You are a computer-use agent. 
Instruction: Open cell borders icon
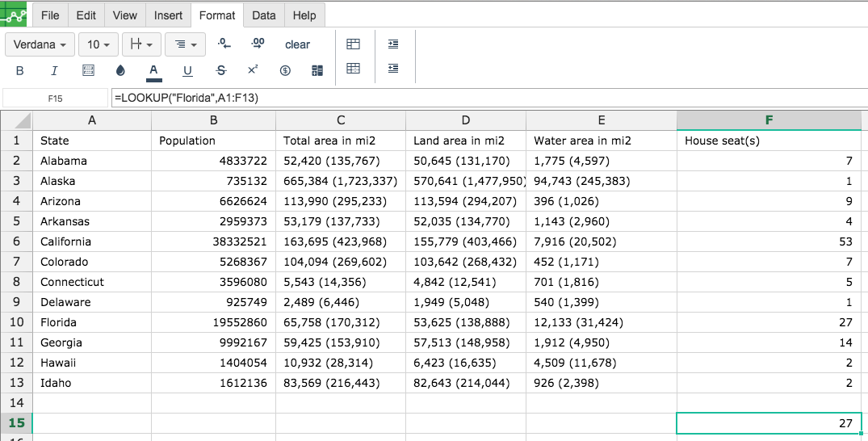coord(88,71)
